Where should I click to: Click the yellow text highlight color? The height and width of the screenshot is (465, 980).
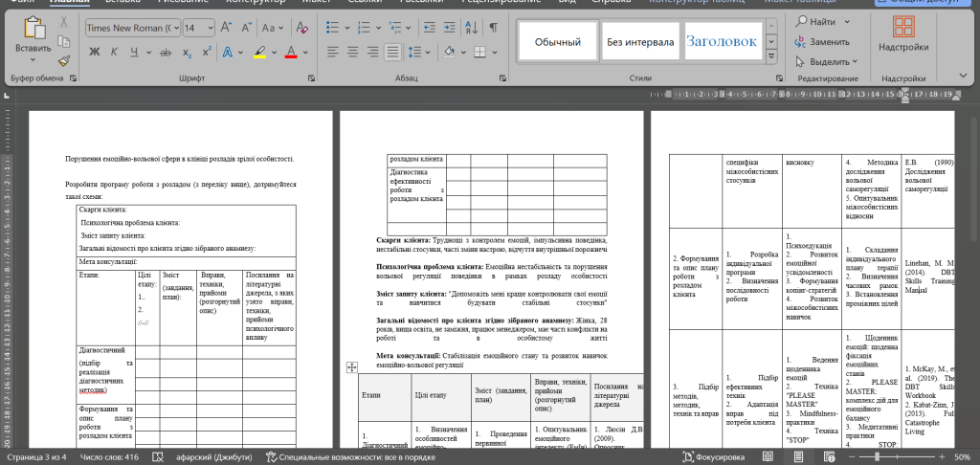[259, 52]
